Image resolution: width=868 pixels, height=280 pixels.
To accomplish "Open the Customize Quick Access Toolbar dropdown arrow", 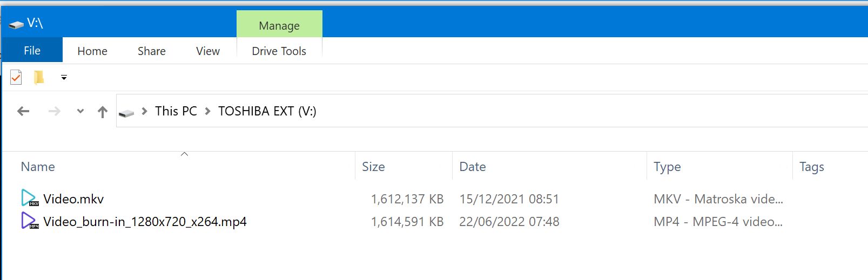I will (64, 78).
